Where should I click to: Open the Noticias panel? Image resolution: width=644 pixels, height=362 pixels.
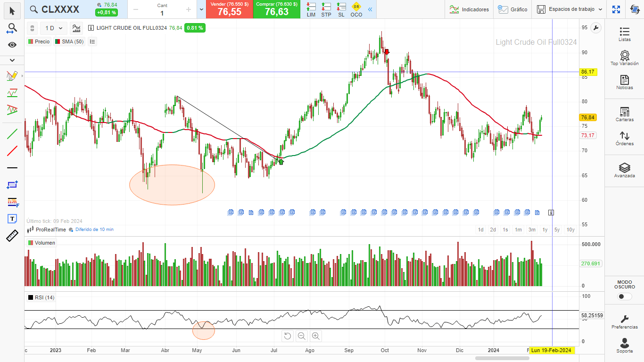[x=625, y=82]
